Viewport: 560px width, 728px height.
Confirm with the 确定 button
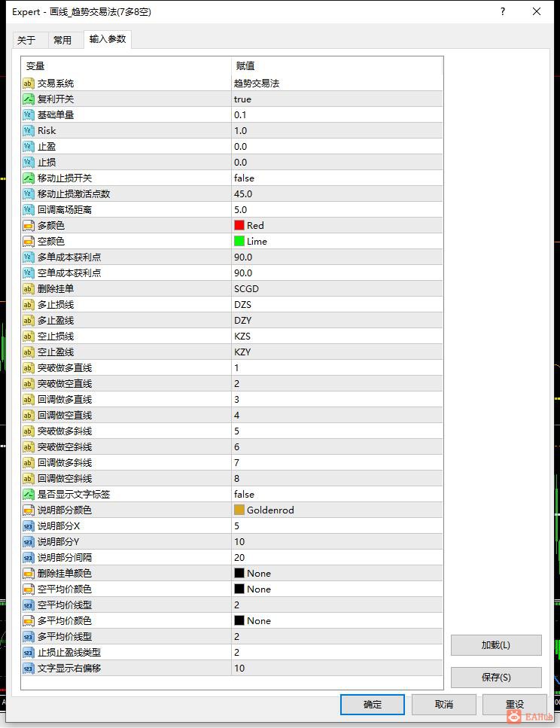tap(373, 705)
